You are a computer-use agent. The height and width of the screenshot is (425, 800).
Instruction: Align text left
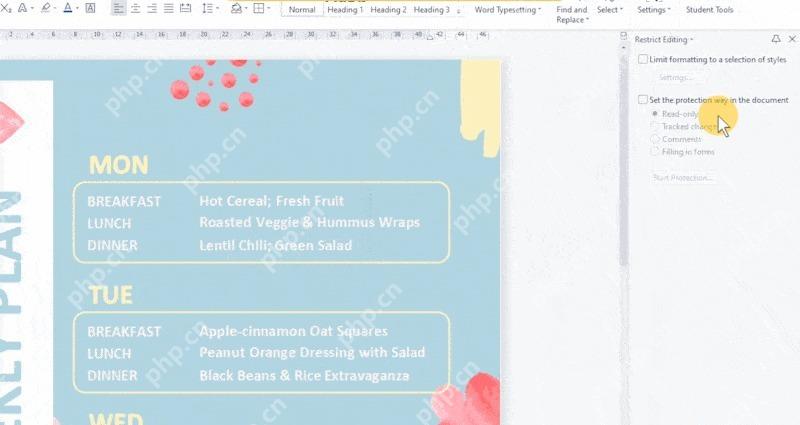pyautogui.click(x=118, y=9)
